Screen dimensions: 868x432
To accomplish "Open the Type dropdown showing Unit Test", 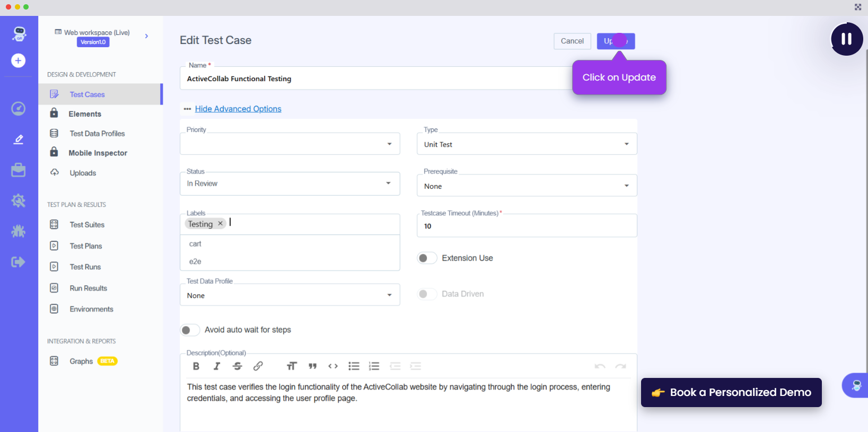I will [527, 144].
